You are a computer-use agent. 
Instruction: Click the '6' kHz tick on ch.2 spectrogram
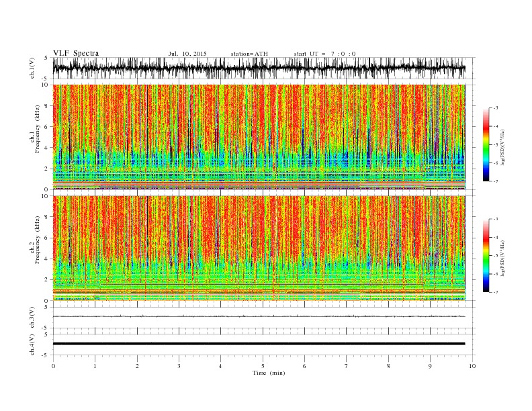[47, 238]
